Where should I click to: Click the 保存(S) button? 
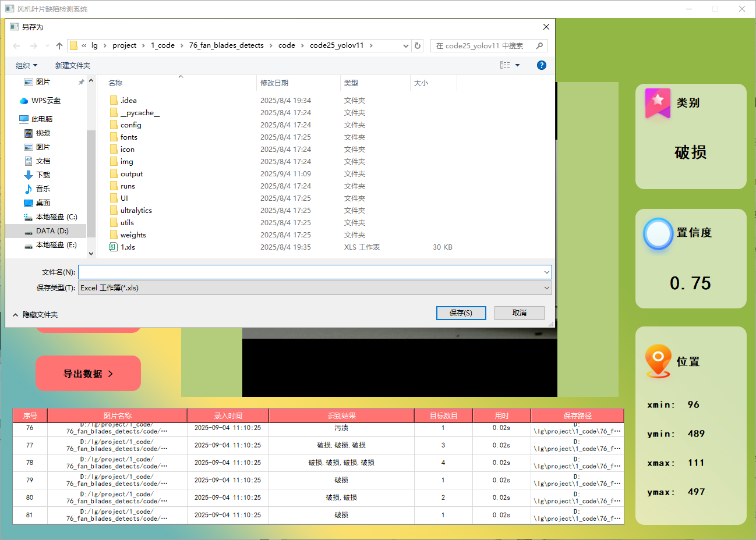point(461,312)
